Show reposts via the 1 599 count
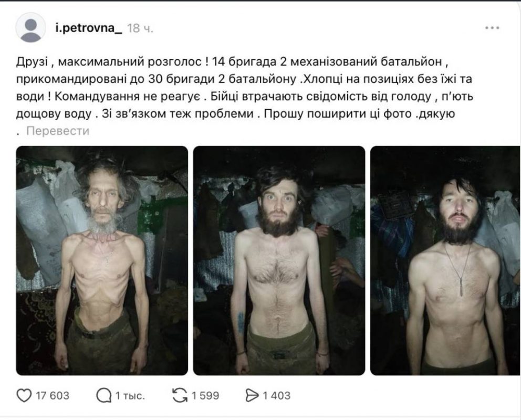This screenshot has width=521, height=420. click(x=205, y=396)
